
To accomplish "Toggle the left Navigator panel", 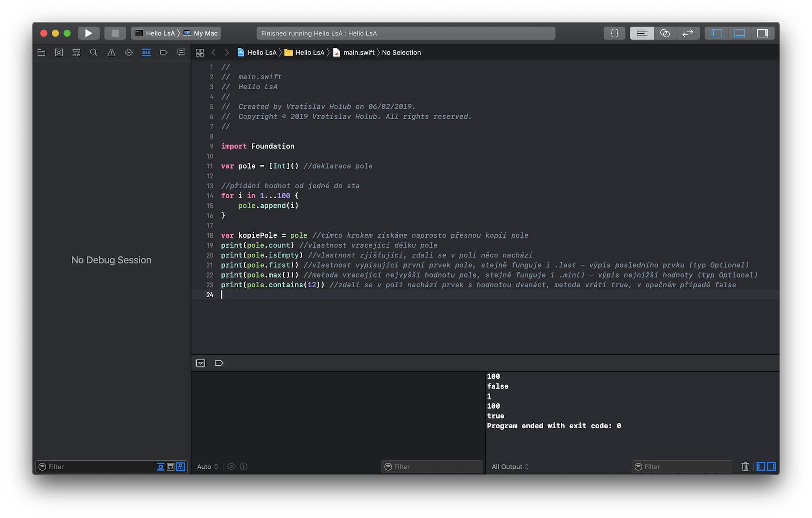I will click(x=717, y=33).
